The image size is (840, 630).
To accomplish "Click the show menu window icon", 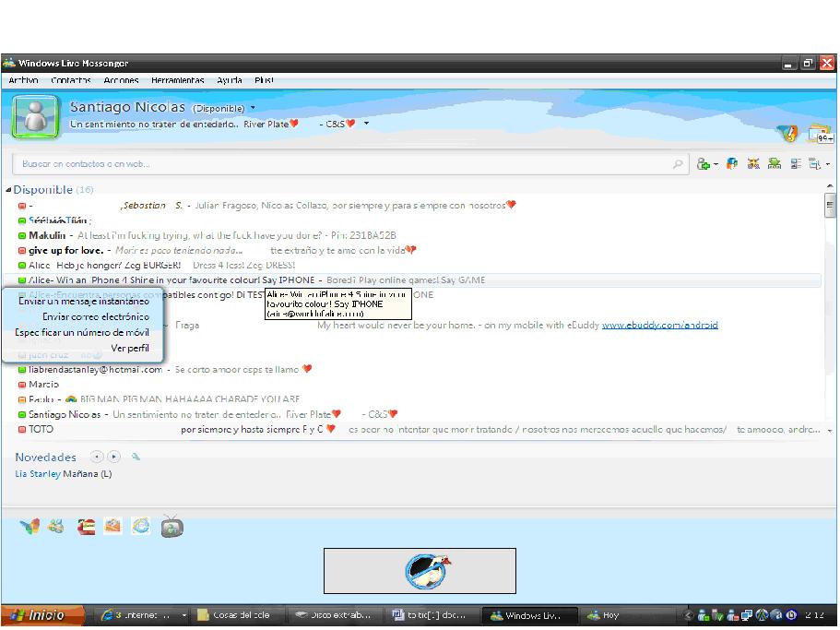I will click(814, 163).
